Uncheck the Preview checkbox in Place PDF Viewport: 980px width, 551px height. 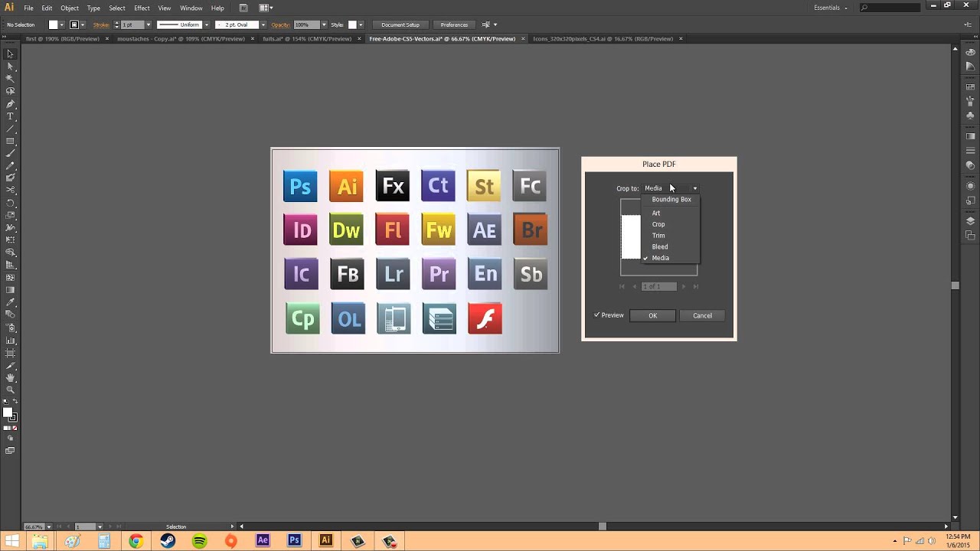(x=597, y=315)
